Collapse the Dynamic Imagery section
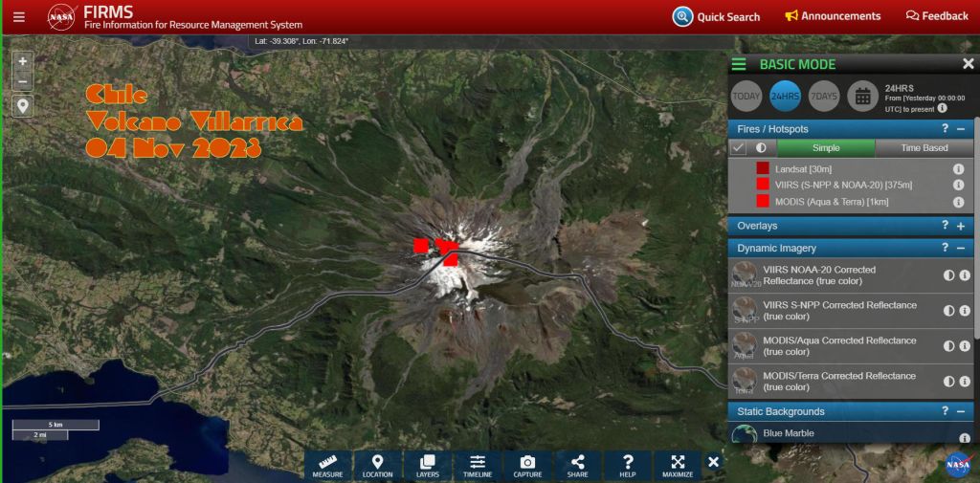Viewport: 980px width, 483px height. tap(960, 248)
